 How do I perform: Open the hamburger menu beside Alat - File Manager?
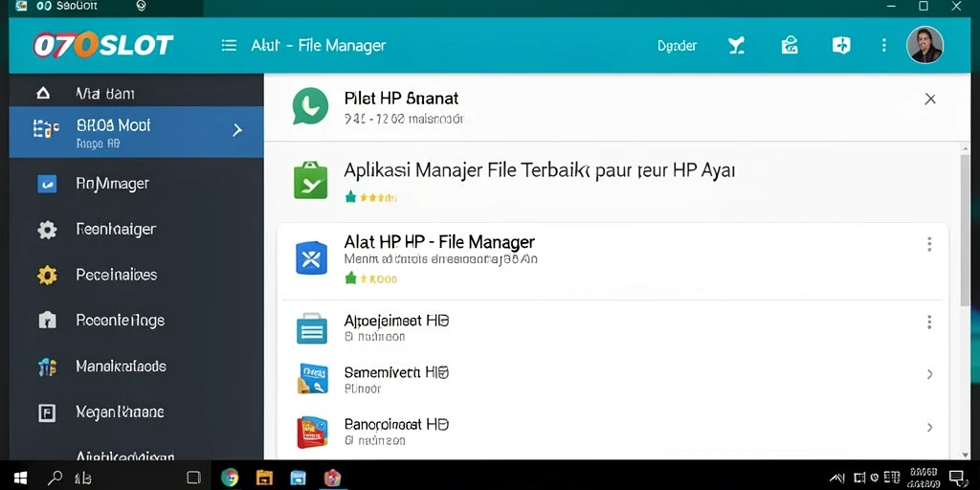point(230,46)
